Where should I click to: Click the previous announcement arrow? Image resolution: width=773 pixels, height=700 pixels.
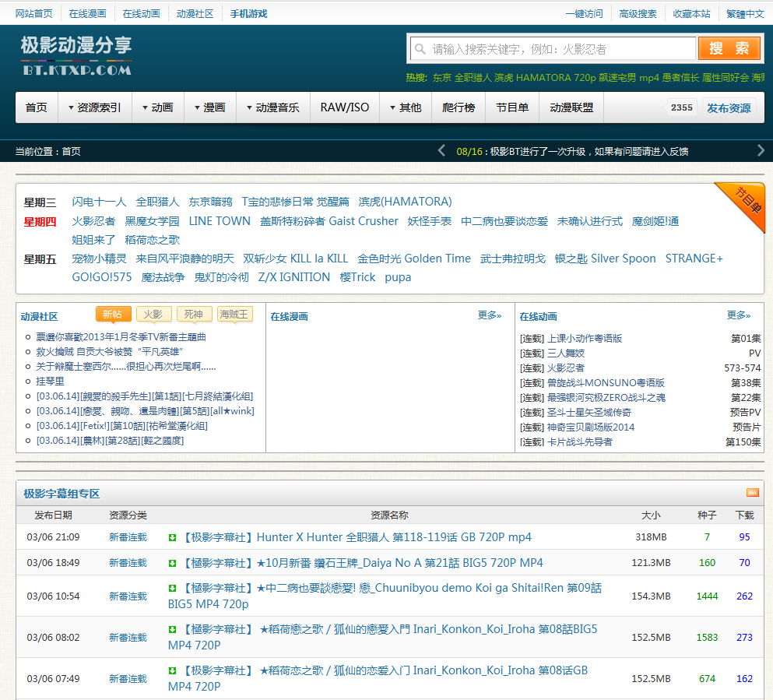coord(441,151)
